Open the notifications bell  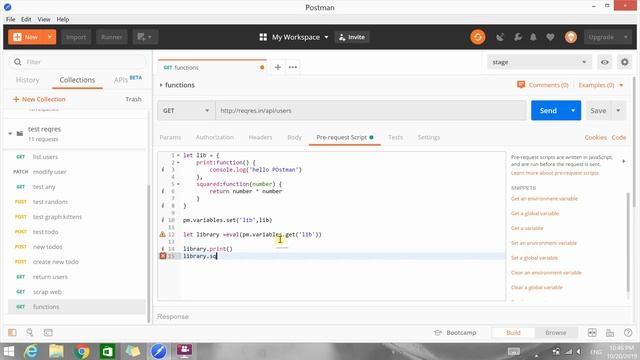533,37
